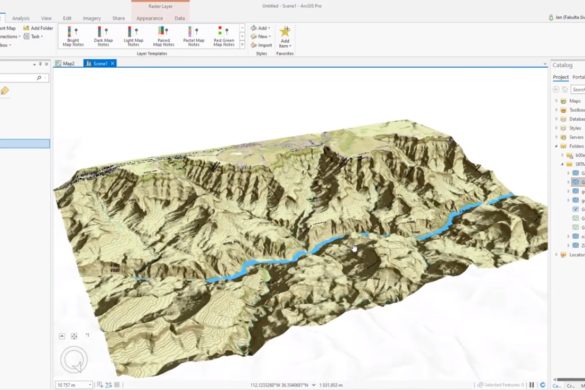
Task: Select the Red Green Map Notes template
Action: (224, 36)
